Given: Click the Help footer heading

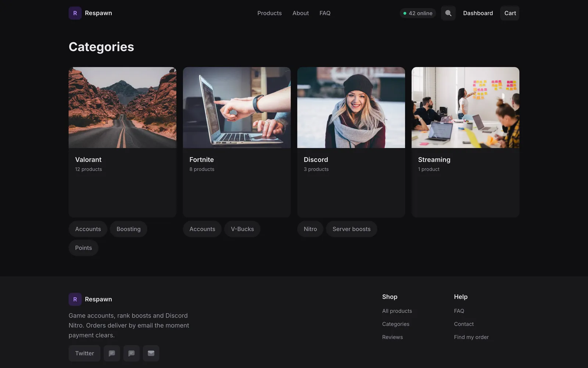Looking at the screenshot, I should (460, 297).
